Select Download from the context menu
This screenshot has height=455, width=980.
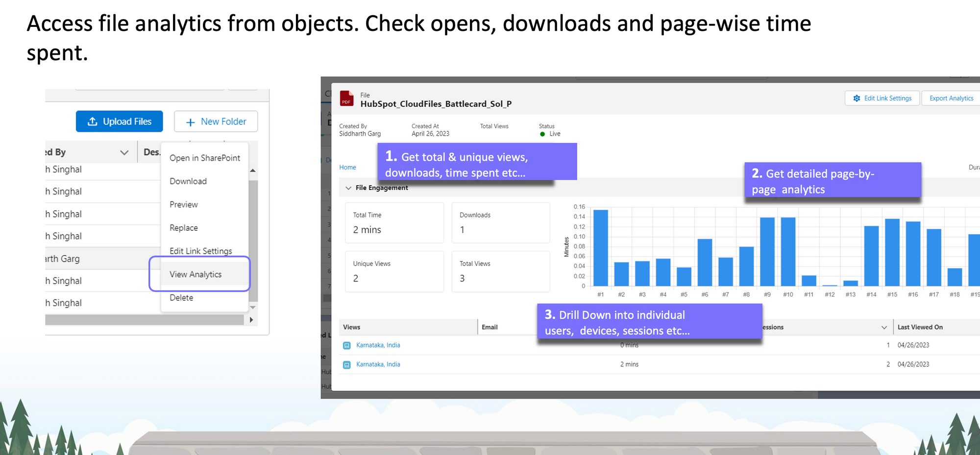click(x=188, y=181)
